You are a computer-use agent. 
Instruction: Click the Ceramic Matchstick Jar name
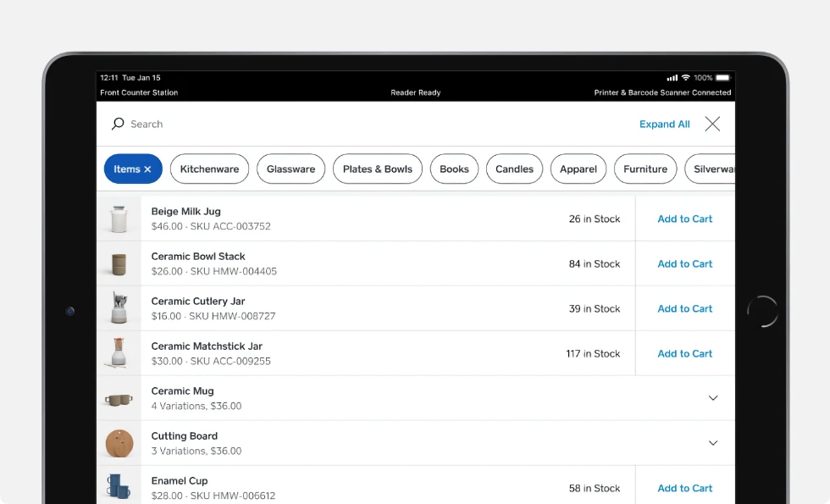tap(207, 346)
